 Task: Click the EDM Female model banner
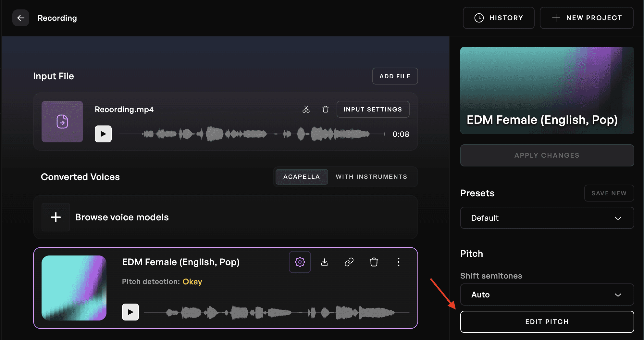(x=547, y=90)
